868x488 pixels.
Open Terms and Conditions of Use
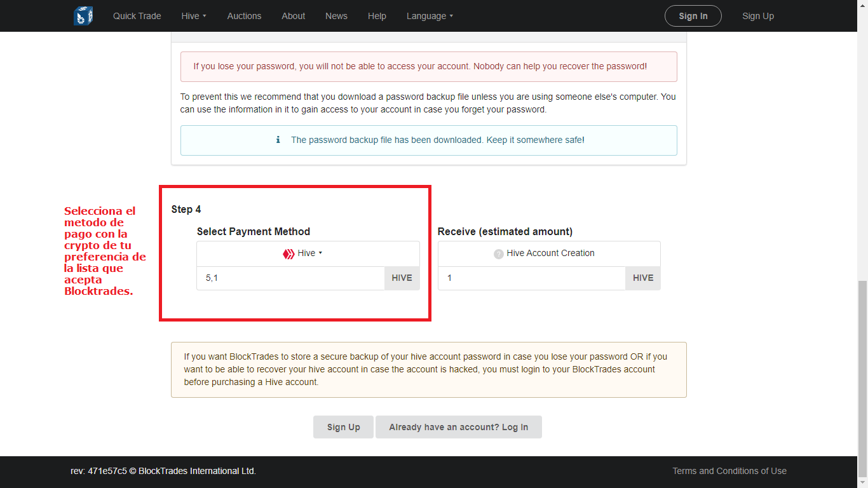click(729, 471)
